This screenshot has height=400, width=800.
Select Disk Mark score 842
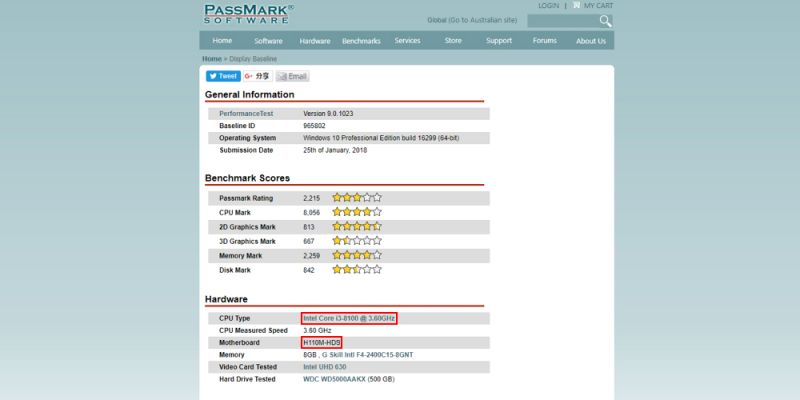pyautogui.click(x=309, y=270)
